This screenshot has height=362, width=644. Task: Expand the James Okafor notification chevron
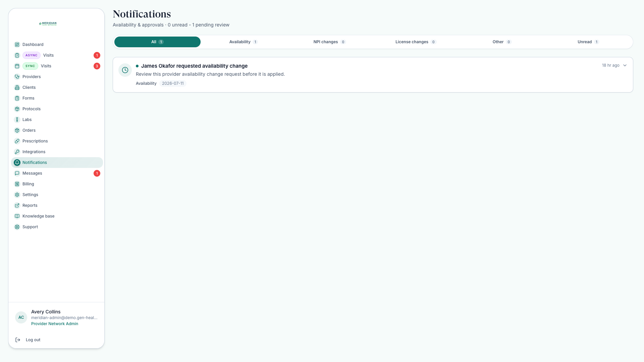(625, 65)
